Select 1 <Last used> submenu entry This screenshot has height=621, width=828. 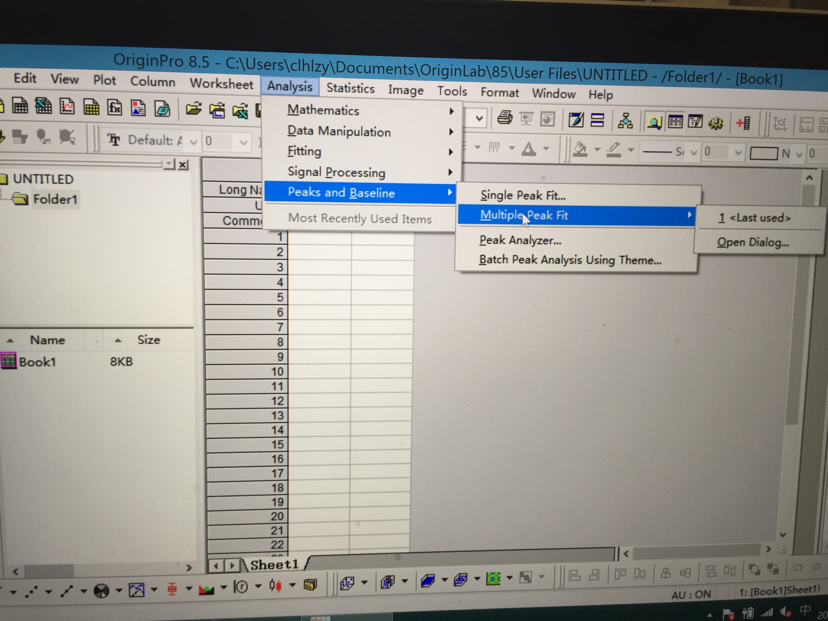coord(755,218)
